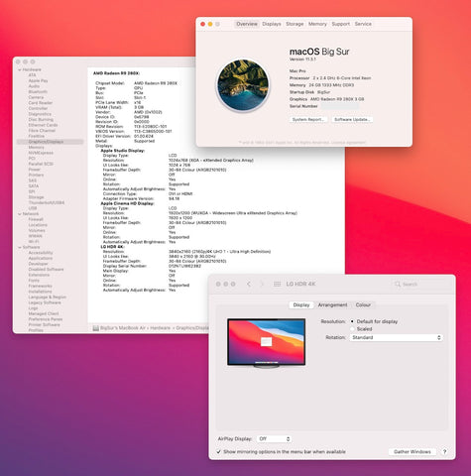Select Printers in the sidebar
Screen dimensions: 471x476
coord(36,175)
